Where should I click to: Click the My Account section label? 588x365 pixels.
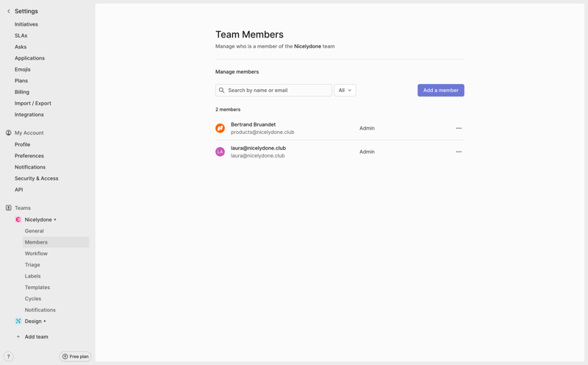29,133
